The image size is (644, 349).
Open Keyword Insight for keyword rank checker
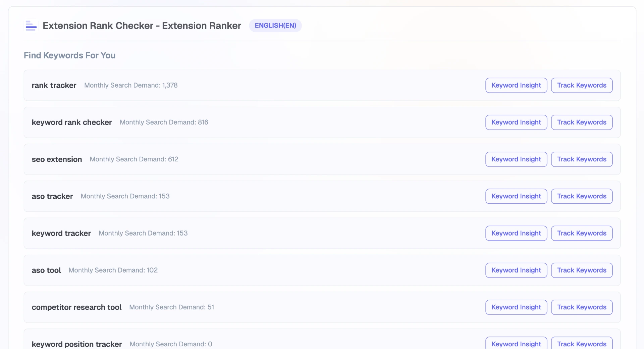click(x=516, y=122)
